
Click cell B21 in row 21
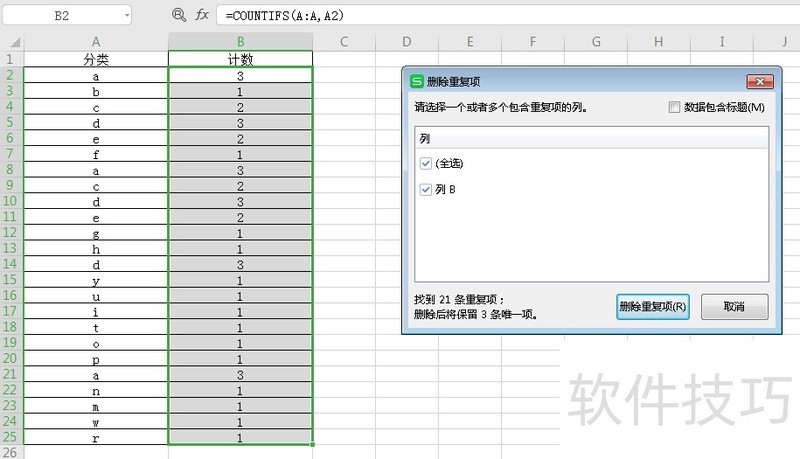pyautogui.click(x=240, y=375)
